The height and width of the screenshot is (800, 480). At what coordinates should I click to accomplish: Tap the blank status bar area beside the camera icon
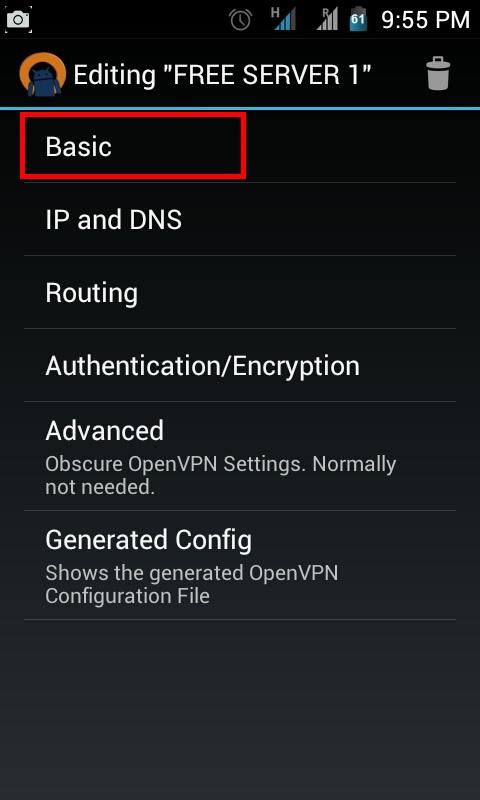128,20
